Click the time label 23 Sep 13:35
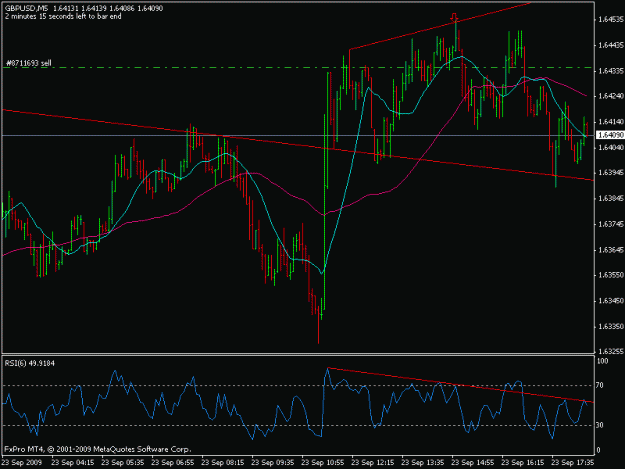The image size is (625, 469). [x=423, y=463]
